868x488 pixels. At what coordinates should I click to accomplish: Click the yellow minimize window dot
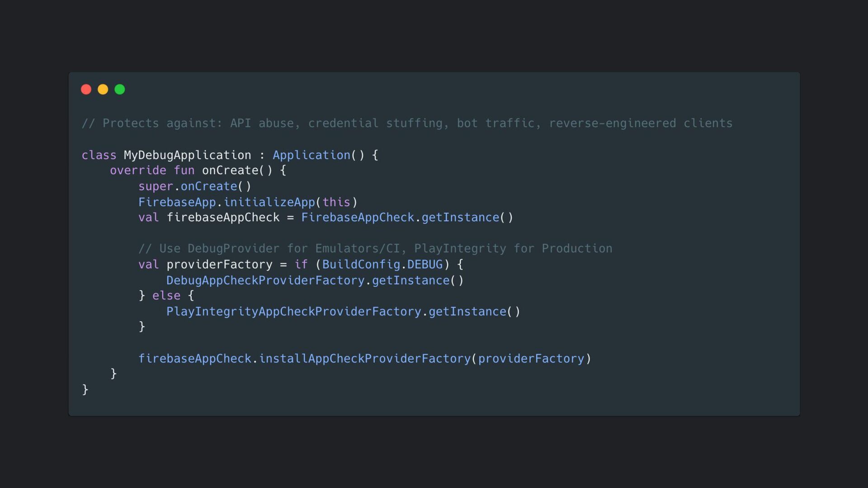tap(103, 89)
